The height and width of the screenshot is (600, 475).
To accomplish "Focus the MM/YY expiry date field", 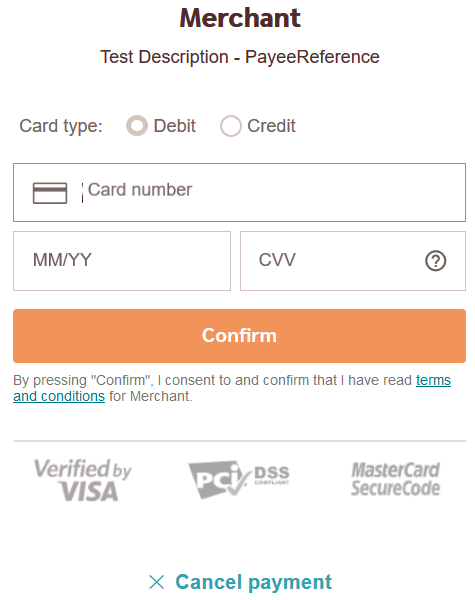I will (122, 261).
